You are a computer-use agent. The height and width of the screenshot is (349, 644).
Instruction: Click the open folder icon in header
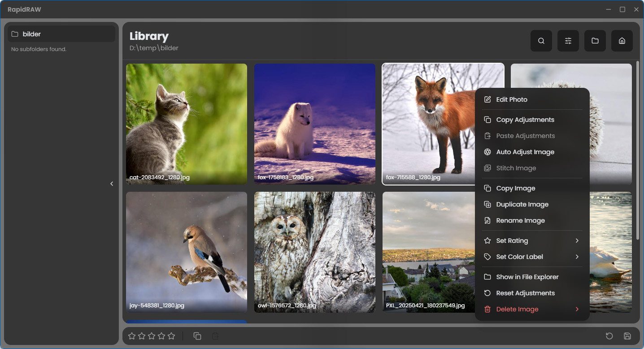595,41
